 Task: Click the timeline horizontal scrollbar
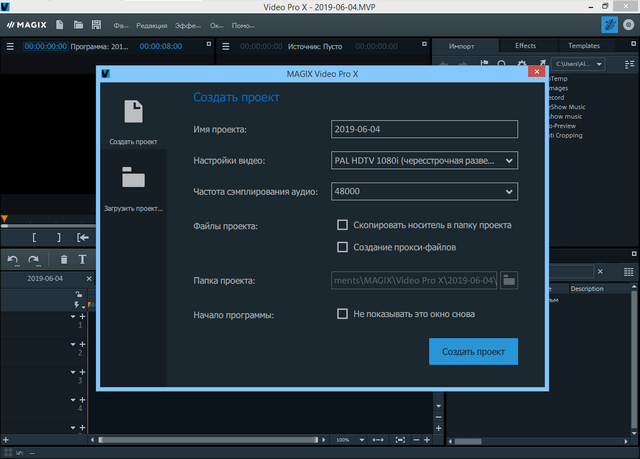coord(208,440)
